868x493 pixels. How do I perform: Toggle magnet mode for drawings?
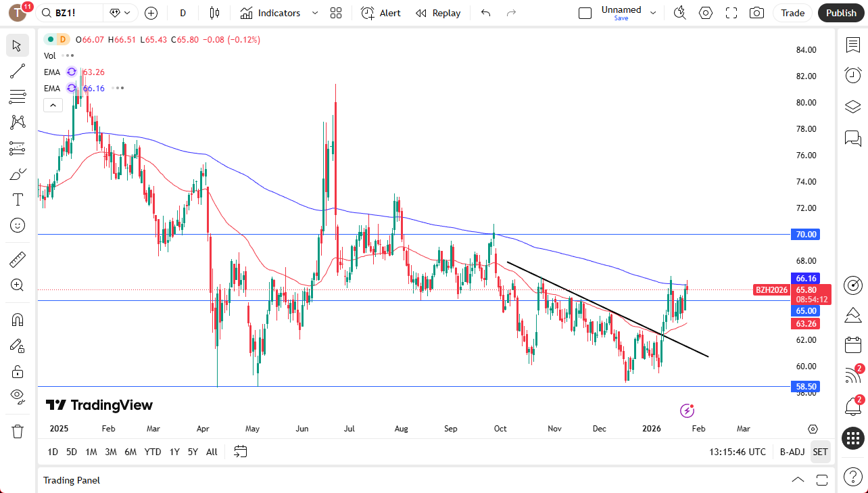tap(18, 319)
